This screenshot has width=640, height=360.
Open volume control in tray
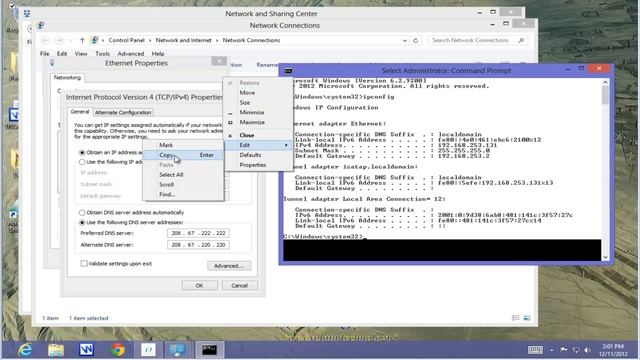click(587, 350)
